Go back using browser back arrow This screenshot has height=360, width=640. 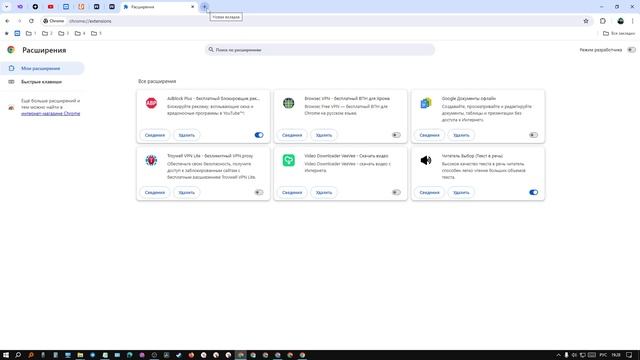[7, 21]
